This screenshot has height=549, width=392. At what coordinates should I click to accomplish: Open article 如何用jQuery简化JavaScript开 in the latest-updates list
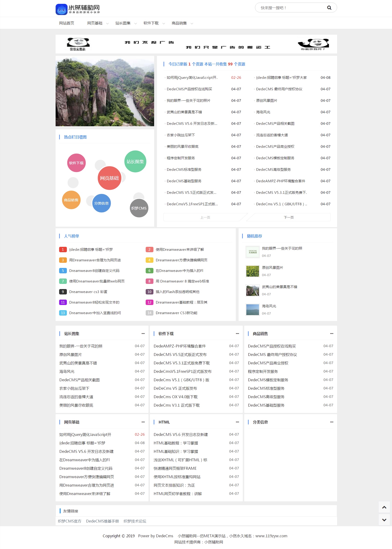192,77
